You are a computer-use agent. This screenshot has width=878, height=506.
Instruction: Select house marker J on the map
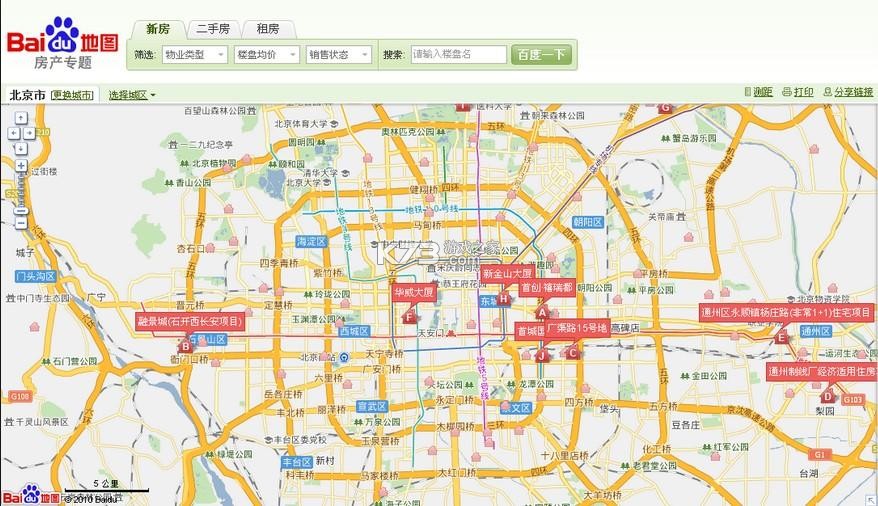click(x=541, y=355)
